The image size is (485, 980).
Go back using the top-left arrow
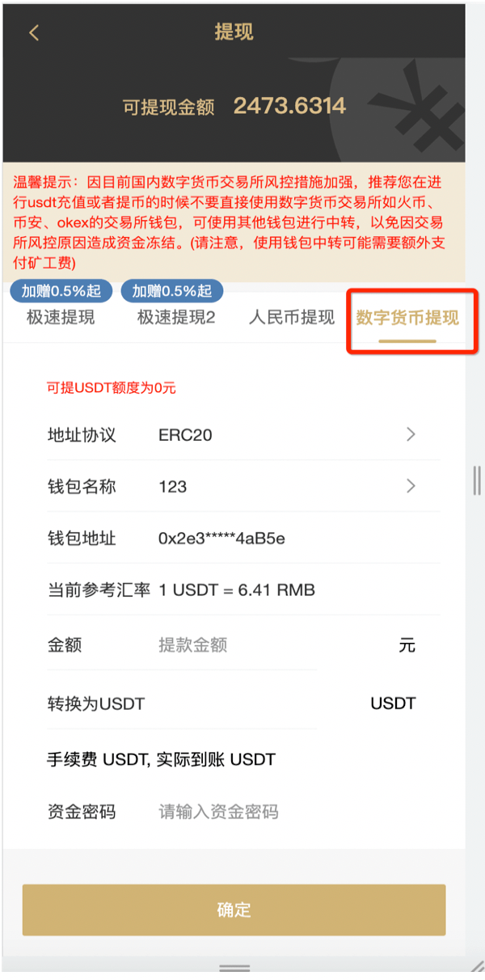coord(33,32)
